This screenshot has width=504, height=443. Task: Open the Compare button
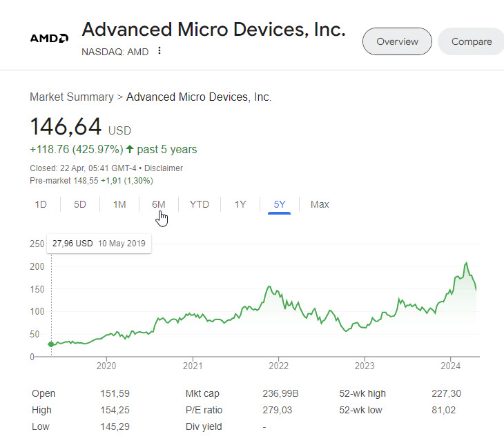pos(472,41)
